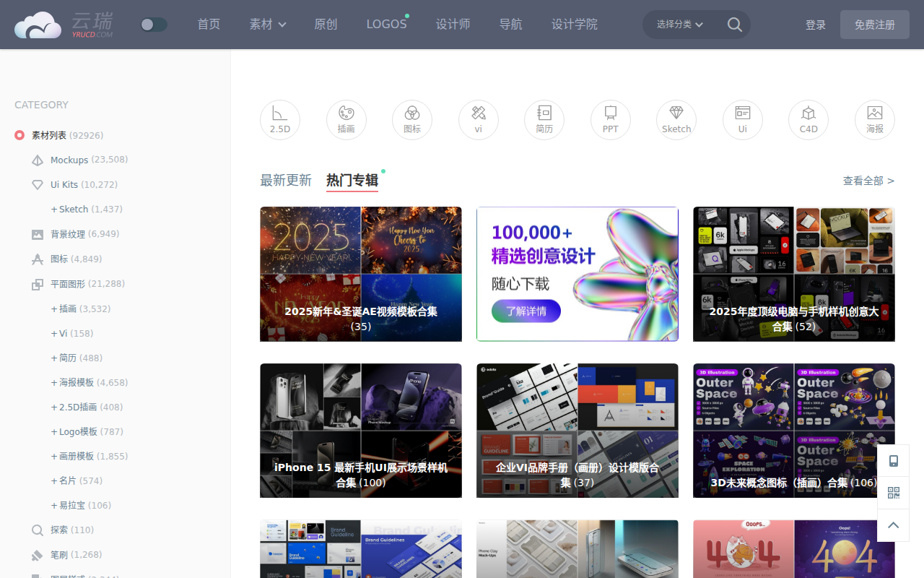Select 易拉宝 (106) in sidebar

coord(81,506)
